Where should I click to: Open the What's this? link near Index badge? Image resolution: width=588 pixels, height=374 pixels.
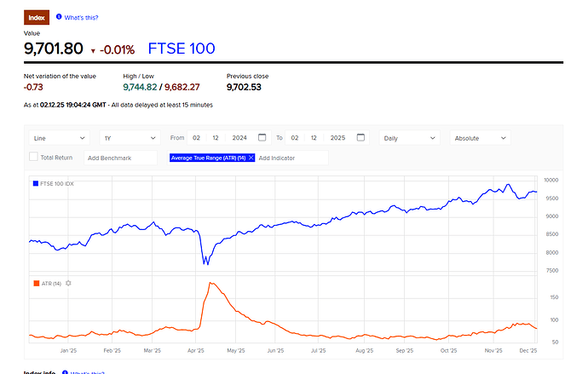81,18
